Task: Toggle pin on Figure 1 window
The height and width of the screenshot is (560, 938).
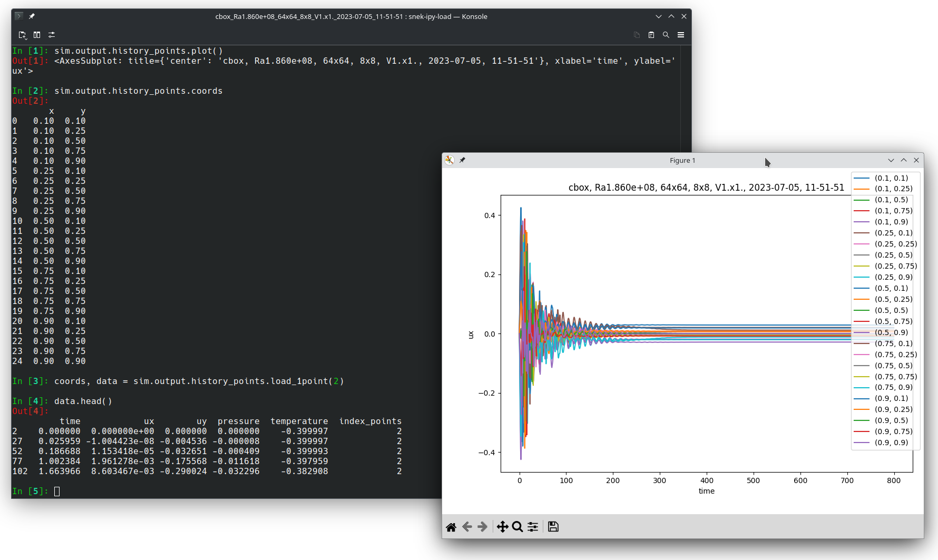Action: pos(462,160)
